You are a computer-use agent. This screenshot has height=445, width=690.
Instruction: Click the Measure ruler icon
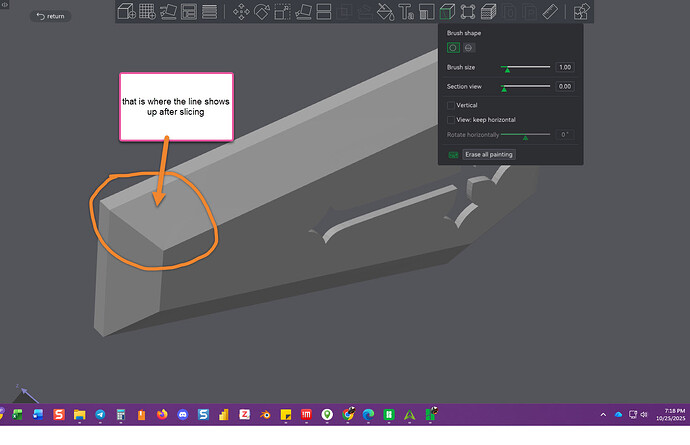click(550, 12)
